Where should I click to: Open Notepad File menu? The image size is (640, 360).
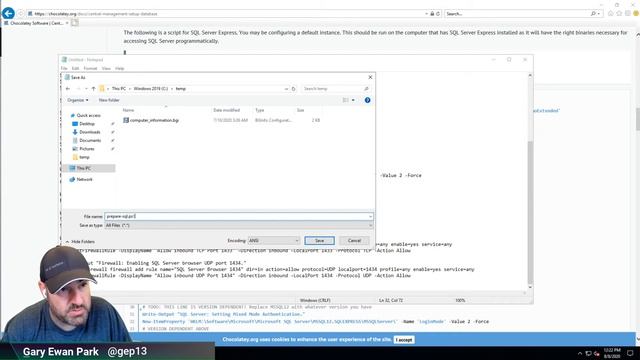(x=64, y=69)
